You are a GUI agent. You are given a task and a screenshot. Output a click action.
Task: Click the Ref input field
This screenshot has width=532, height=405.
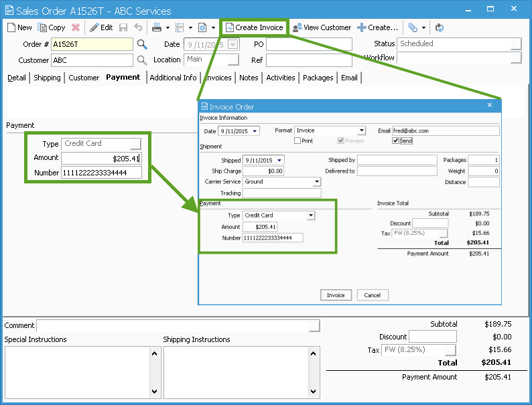click(309, 60)
